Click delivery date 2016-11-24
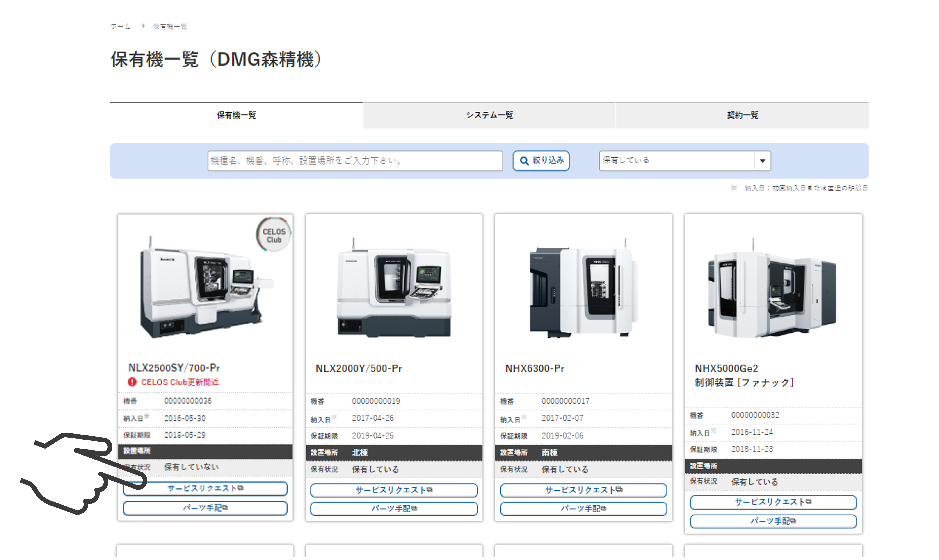Viewport: 939px width, 560px height. click(752, 432)
